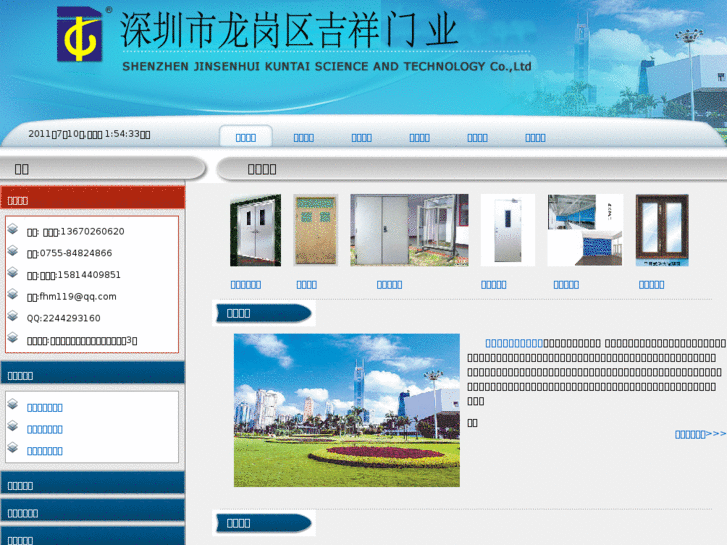The image size is (727, 545).
Task: Click the email fhm119@qq.com
Action: click(x=77, y=296)
